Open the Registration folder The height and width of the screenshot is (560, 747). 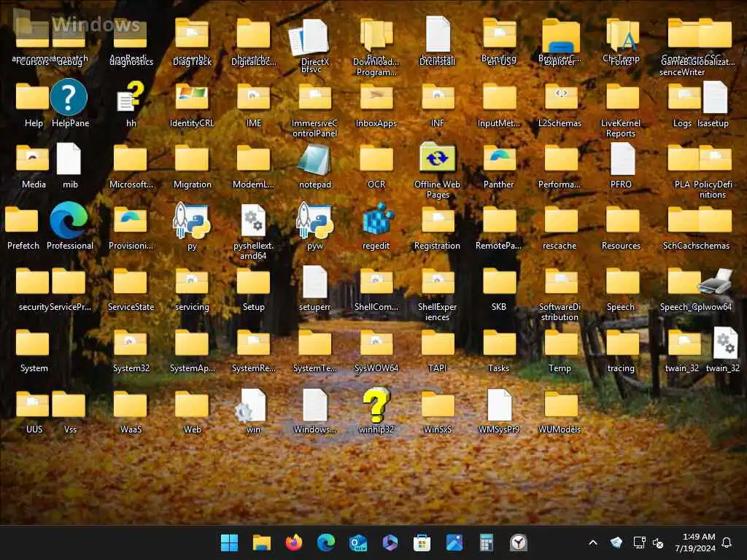point(438,220)
